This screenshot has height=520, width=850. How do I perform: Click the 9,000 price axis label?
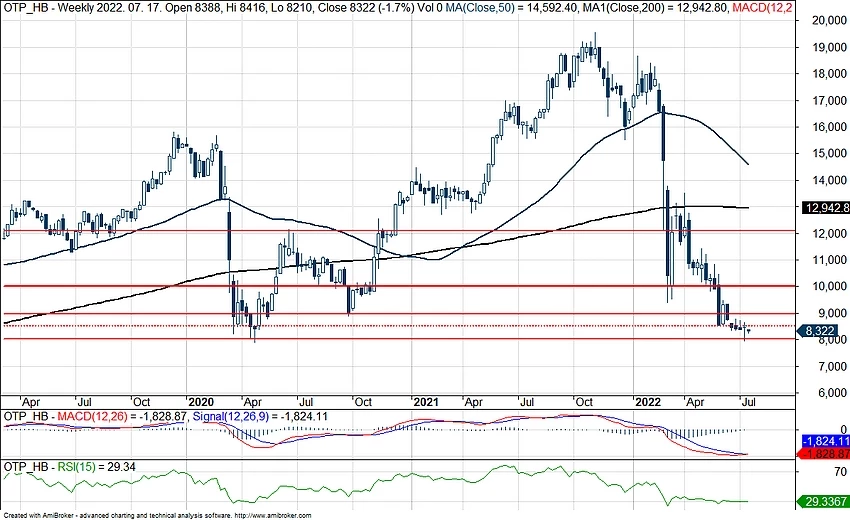point(832,313)
